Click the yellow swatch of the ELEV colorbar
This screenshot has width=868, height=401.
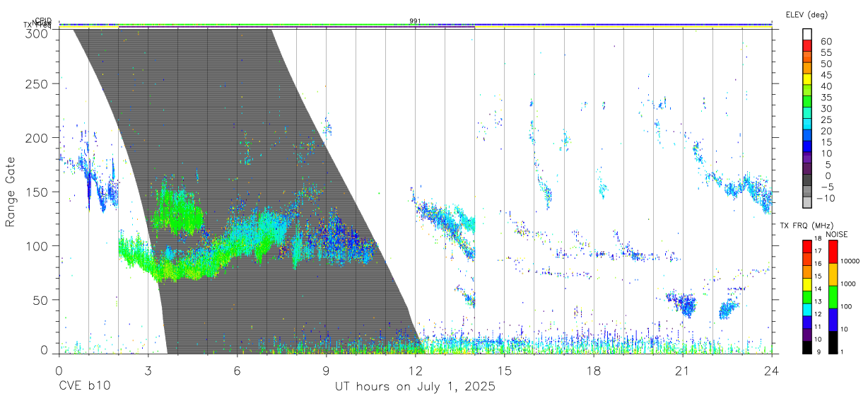[807, 78]
